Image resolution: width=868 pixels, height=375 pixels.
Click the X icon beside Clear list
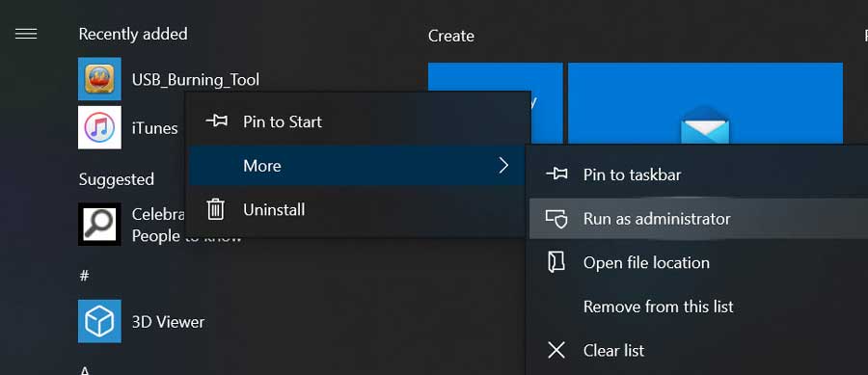point(556,350)
